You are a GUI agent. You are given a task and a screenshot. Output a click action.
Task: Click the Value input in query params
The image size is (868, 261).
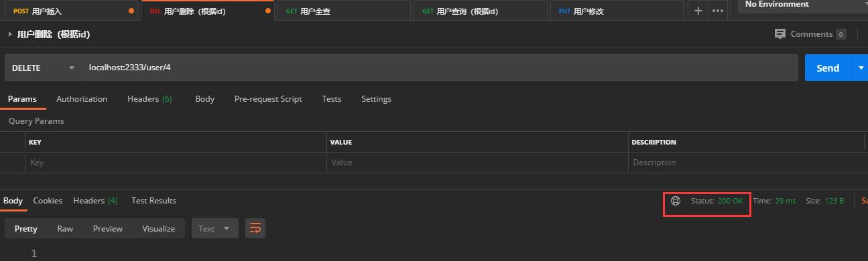click(478, 163)
